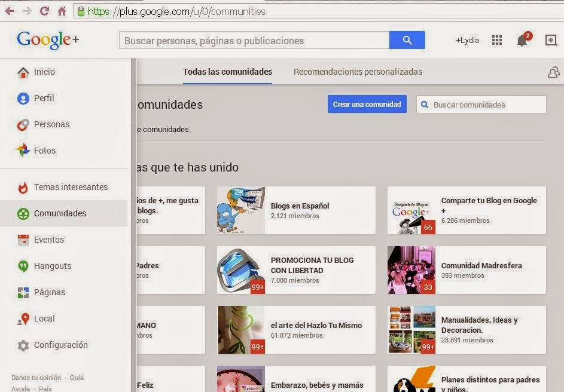
Task: Click the Planes distintos para padres title
Action: (490, 384)
